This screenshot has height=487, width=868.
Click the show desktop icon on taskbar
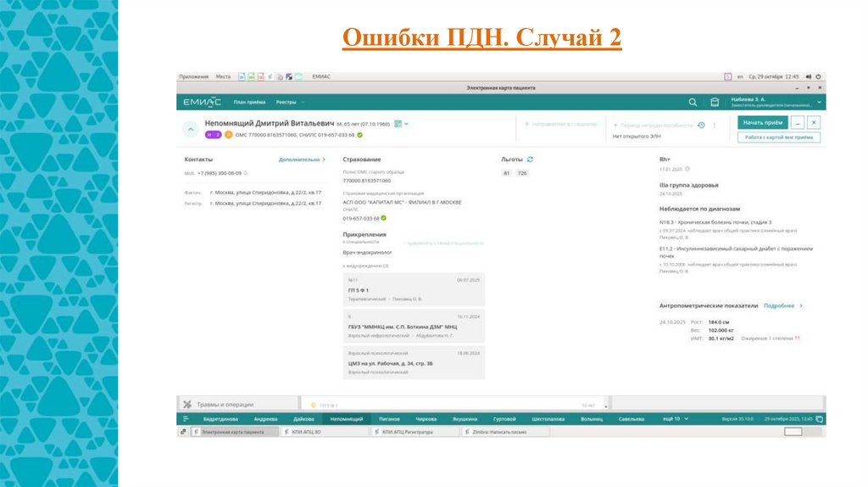(x=183, y=432)
